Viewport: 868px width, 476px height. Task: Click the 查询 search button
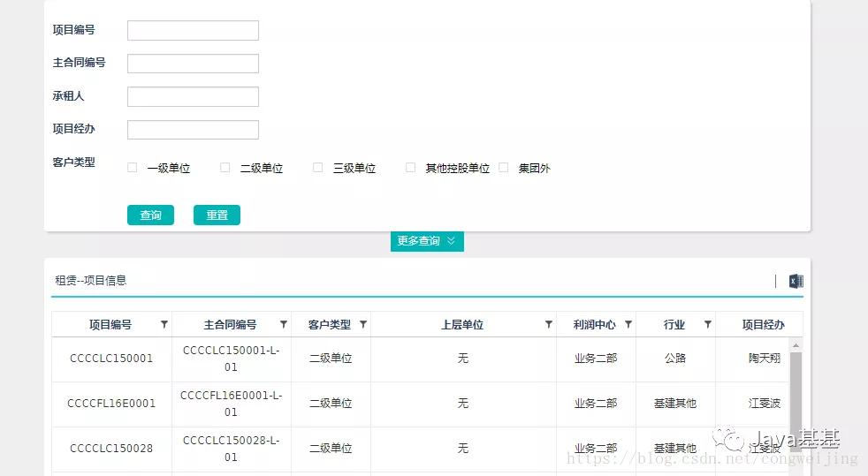coord(150,215)
